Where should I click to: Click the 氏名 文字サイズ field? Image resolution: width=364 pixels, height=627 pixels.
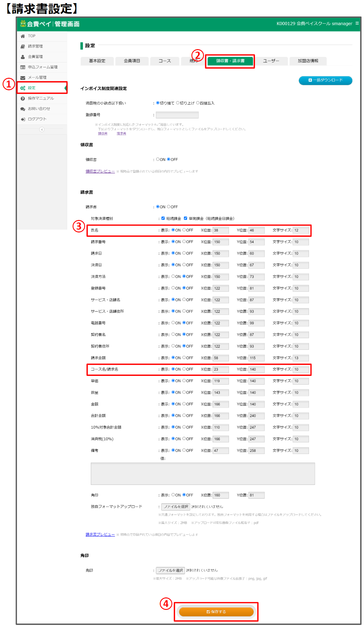tap(301, 230)
